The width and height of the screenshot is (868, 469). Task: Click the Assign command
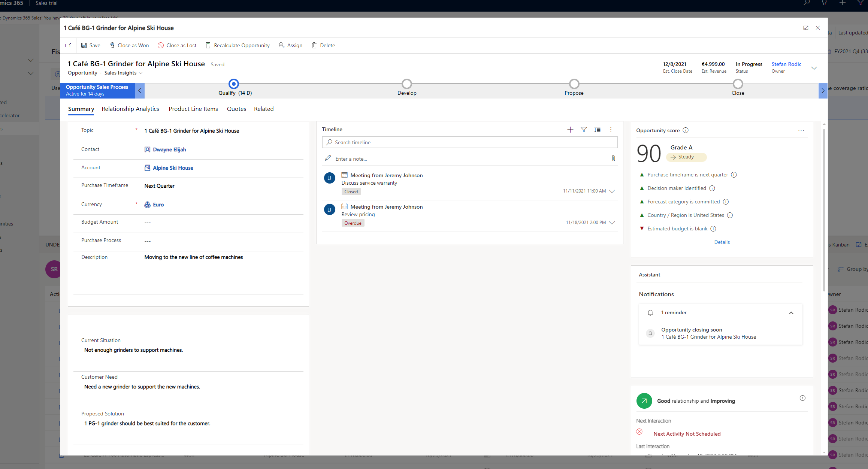point(290,45)
